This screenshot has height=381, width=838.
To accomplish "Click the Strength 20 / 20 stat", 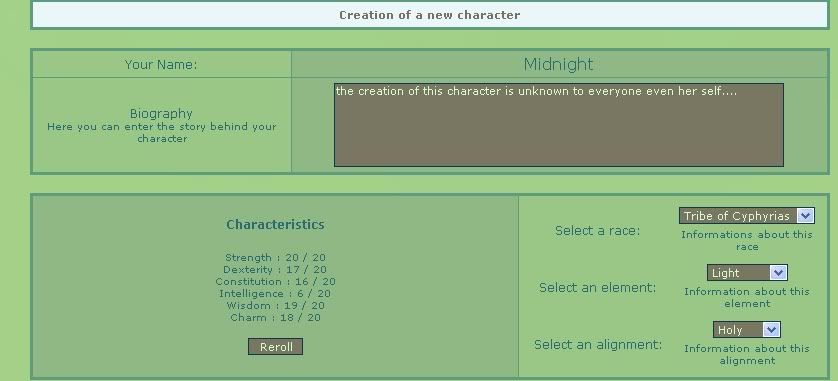I will pyautogui.click(x=275, y=258).
